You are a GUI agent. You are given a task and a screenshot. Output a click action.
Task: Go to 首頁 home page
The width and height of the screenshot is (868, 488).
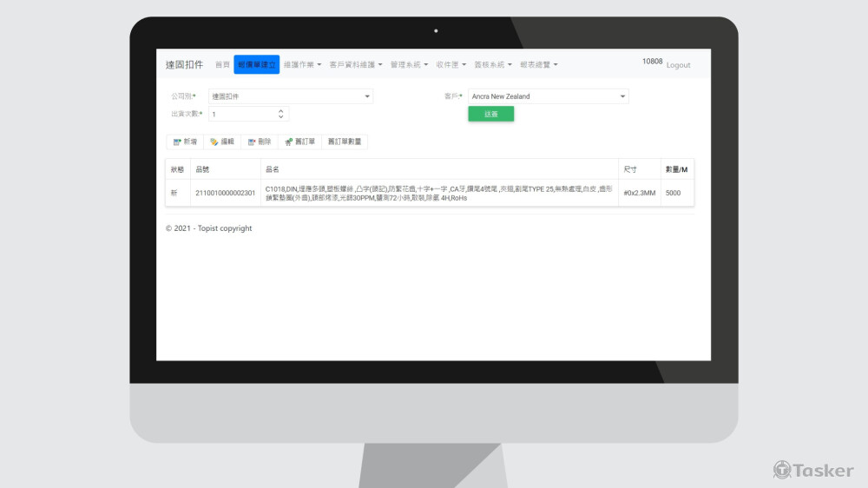[222, 65]
